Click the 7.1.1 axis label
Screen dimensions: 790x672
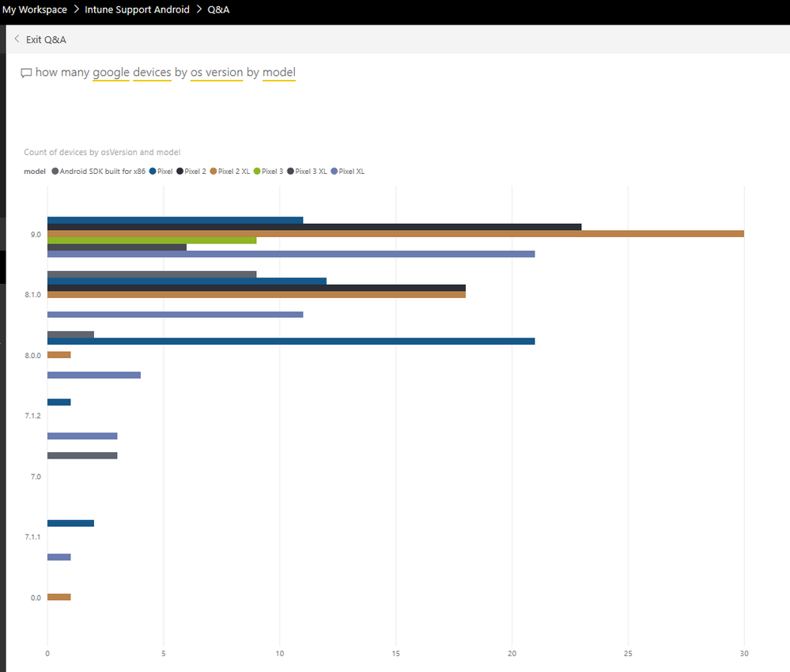pyautogui.click(x=32, y=537)
